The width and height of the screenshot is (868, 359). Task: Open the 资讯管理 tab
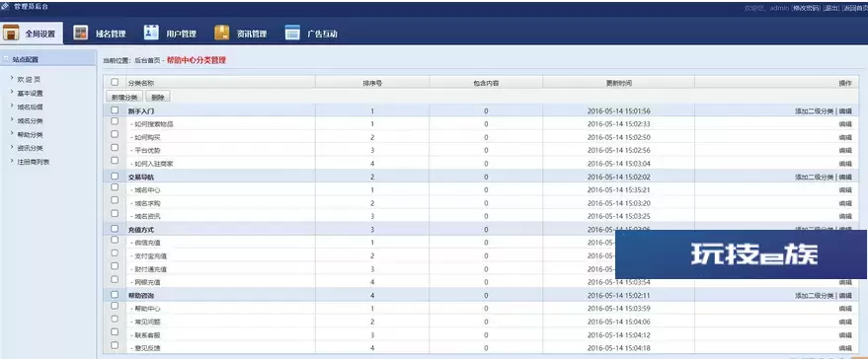click(241, 34)
